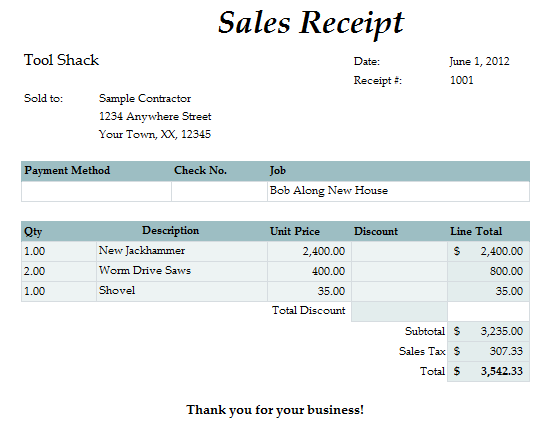Select the Sample Contractor name
This screenshot has height=425, width=545.
tap(145, 99)
